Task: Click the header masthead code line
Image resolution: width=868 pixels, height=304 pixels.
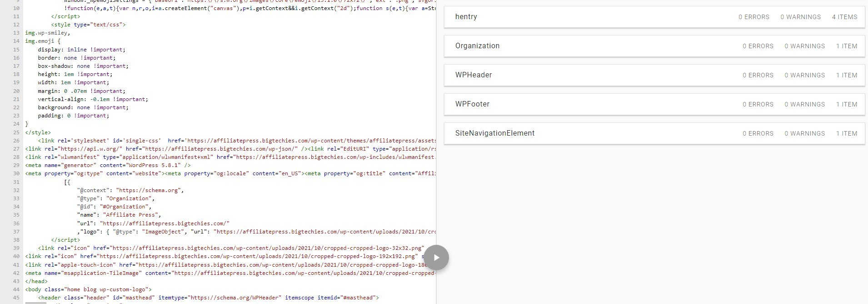Action: [208, 298]
